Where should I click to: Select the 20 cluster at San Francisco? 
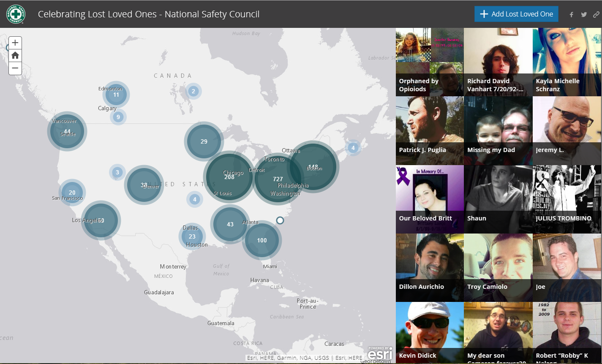pyautogui.click(x=72, y=192)
